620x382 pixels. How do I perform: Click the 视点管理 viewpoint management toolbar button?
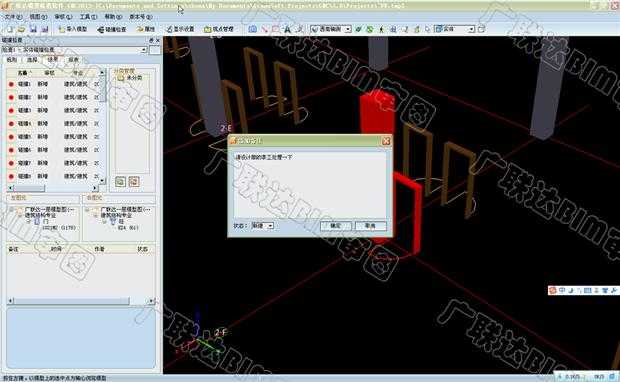tap(219, 29)
